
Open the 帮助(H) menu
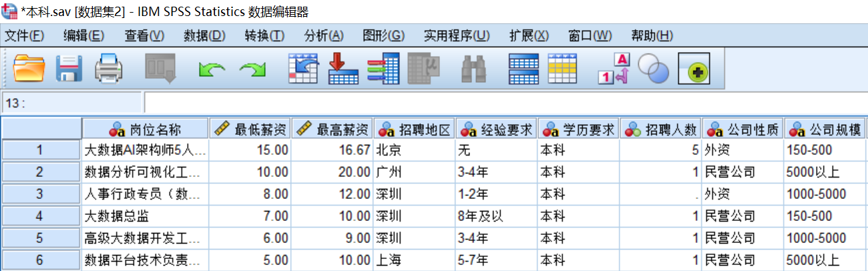point(652,35)
